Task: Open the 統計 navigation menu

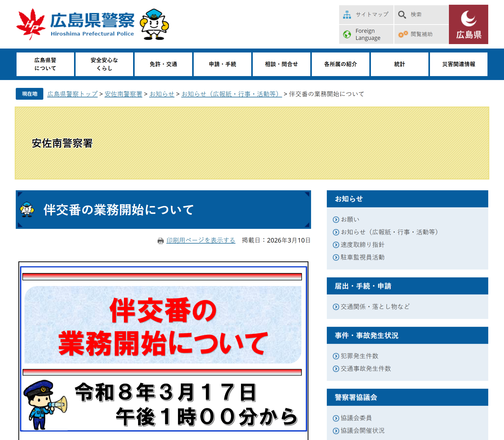Action: (x=399, y=64)
